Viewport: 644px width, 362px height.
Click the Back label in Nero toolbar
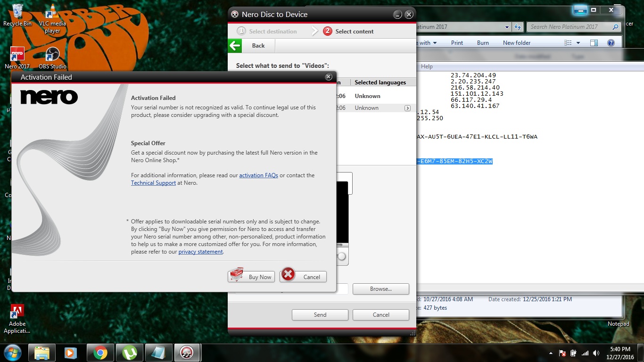click(258, 46)
